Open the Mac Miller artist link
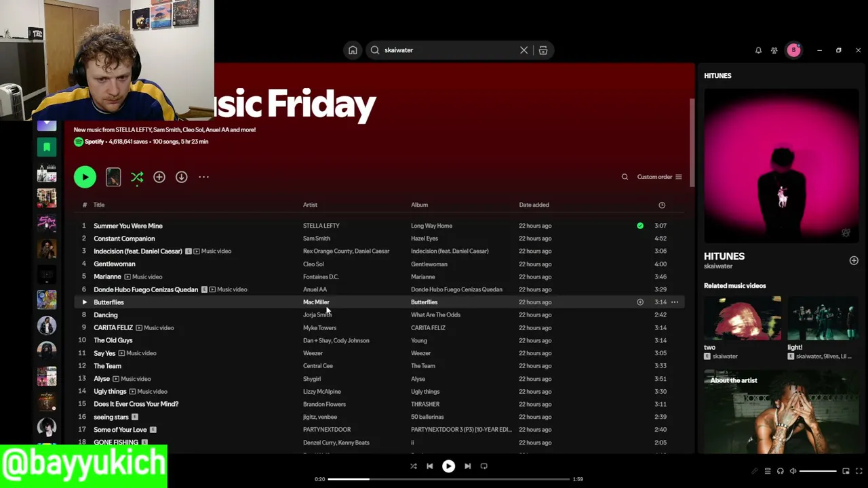Image resolution: width=868 pixels, height=488 pixels. point(316,302)
